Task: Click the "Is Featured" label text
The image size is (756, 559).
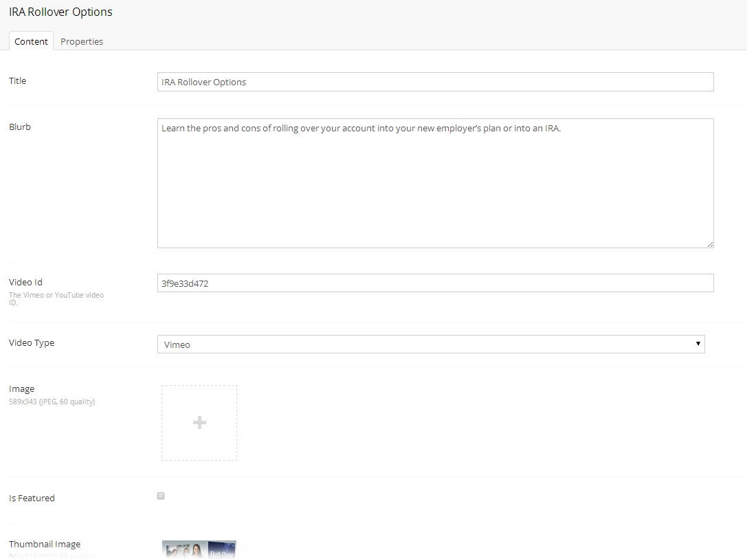Action: (32, 498)
